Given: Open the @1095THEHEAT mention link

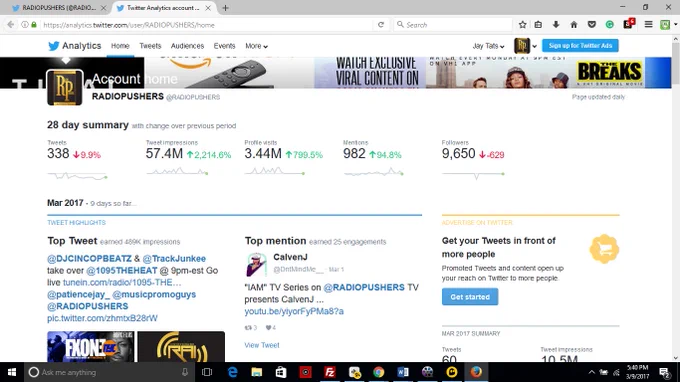Looking at the screenshot, I should click(121, 271).
